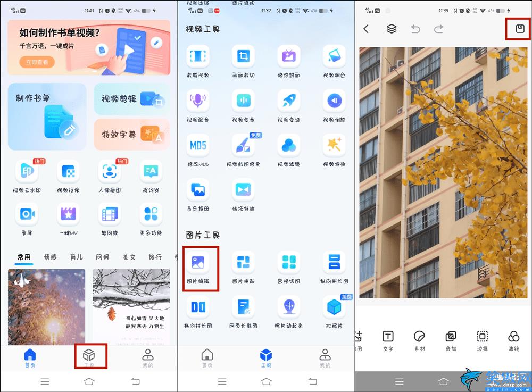Open the 制作书单 card
The width and height of the screenshot is (532, 392).
point(47,116)
